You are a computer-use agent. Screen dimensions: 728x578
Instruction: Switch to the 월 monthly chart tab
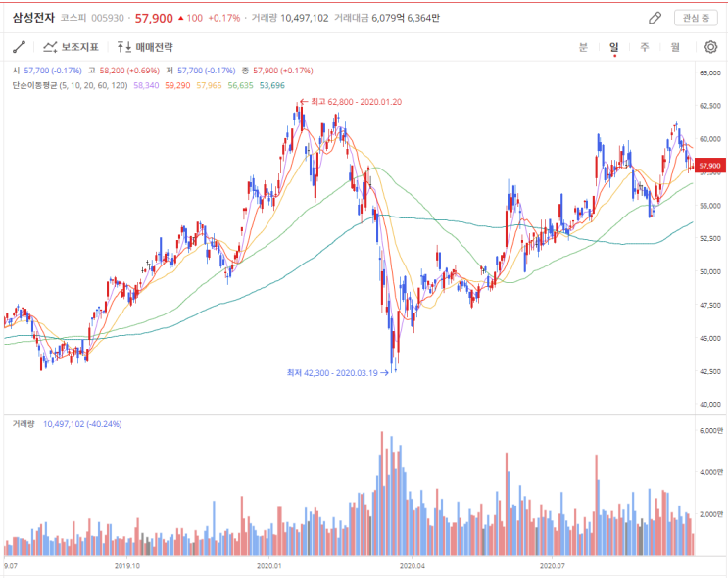point(675,47)
